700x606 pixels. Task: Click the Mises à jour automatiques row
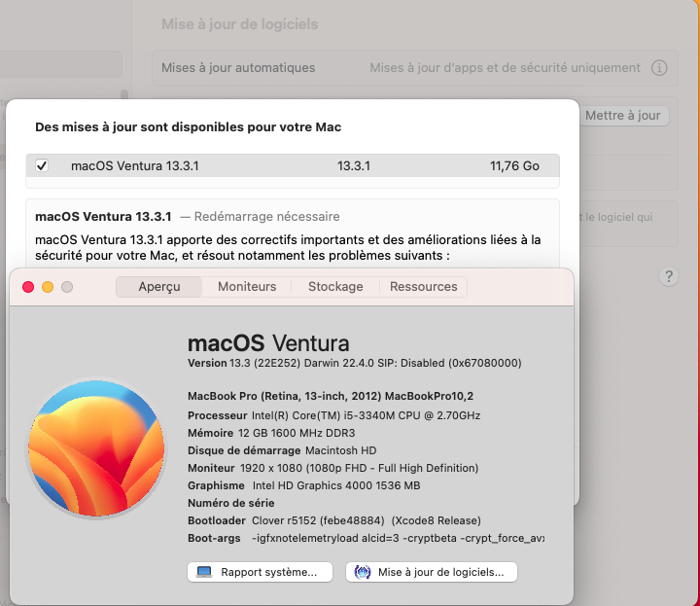point(415,68)
